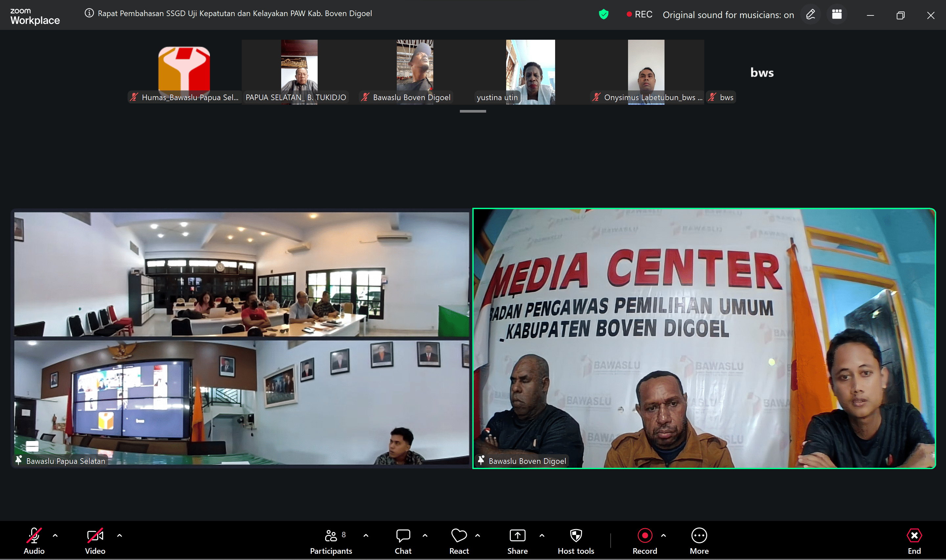The width and height of the screenshot is (946, 560).
Task: Select the Humas_Bawaslu Papua Sel... thumbnail
Action: click(184, 72)
